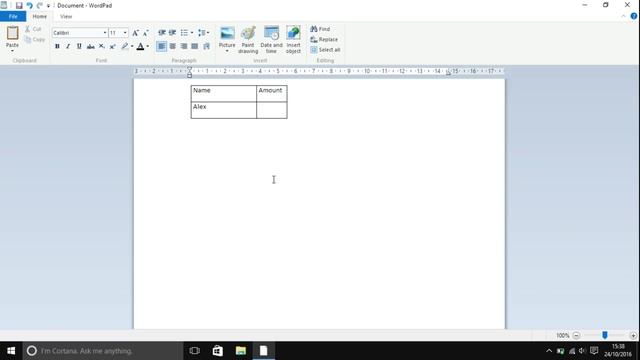Collapse the ribbon with the chevron
640x360 pixels.
[624, 16]
